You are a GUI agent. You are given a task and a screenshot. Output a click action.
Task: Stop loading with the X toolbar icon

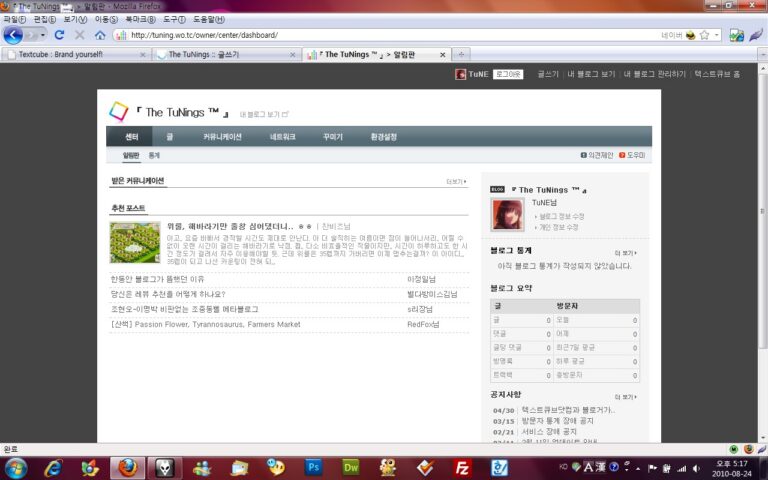pyautogui.click(x=79, y=35)
